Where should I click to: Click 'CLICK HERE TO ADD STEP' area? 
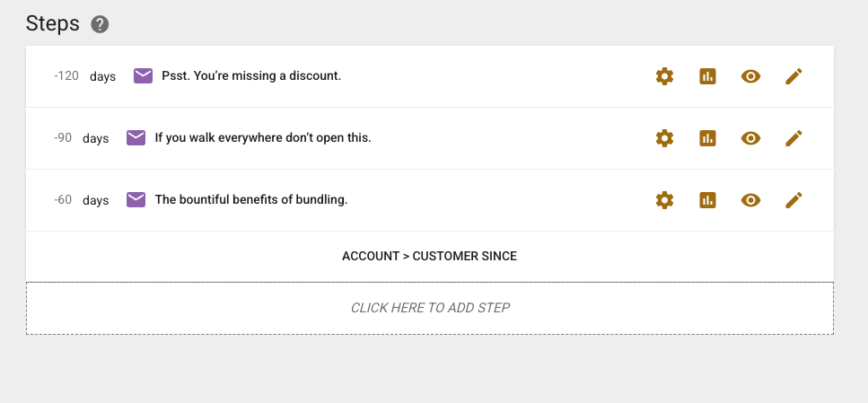click(430, 308)
